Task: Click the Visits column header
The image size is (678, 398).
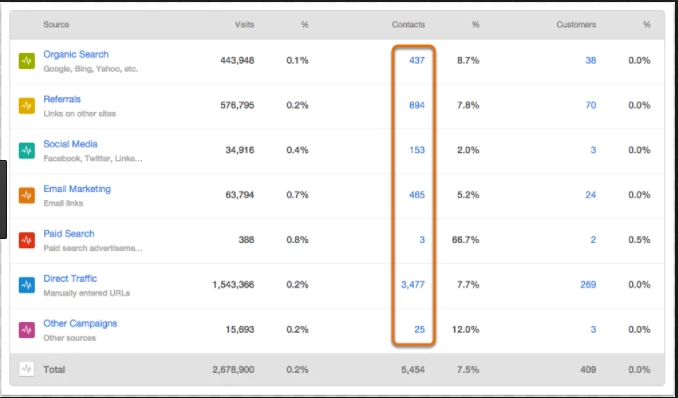Action: pos(244,25)
